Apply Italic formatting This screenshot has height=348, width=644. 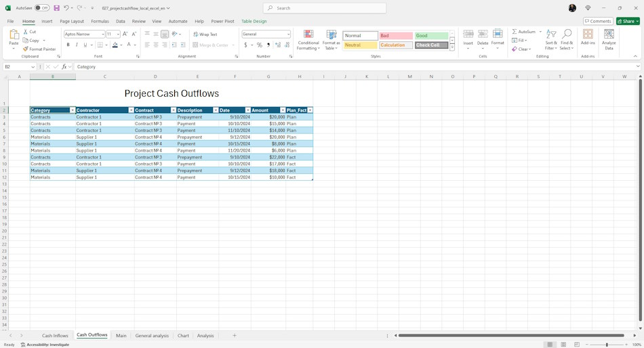[x=77, y=45]
